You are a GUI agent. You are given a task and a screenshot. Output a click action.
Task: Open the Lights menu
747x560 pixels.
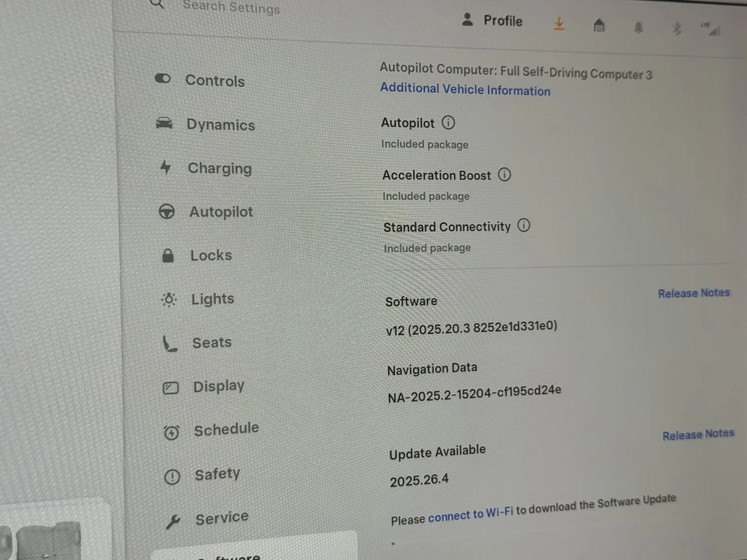[x=213, y=299]
